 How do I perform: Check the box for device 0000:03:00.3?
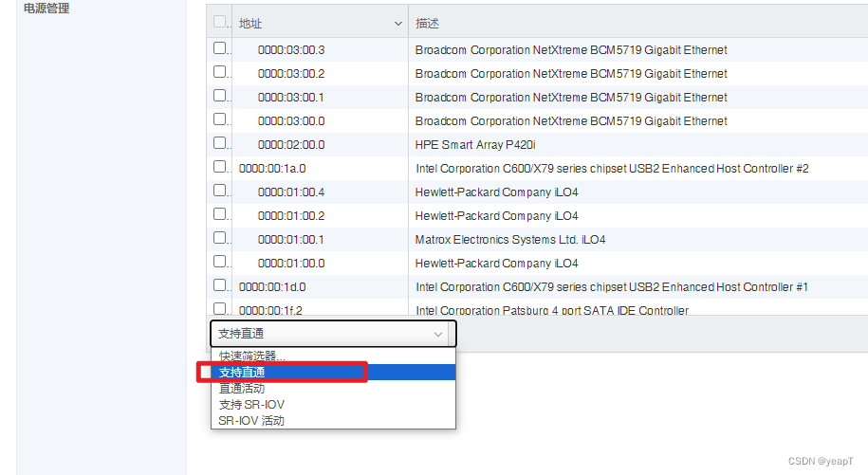click(x=219, y=48)
